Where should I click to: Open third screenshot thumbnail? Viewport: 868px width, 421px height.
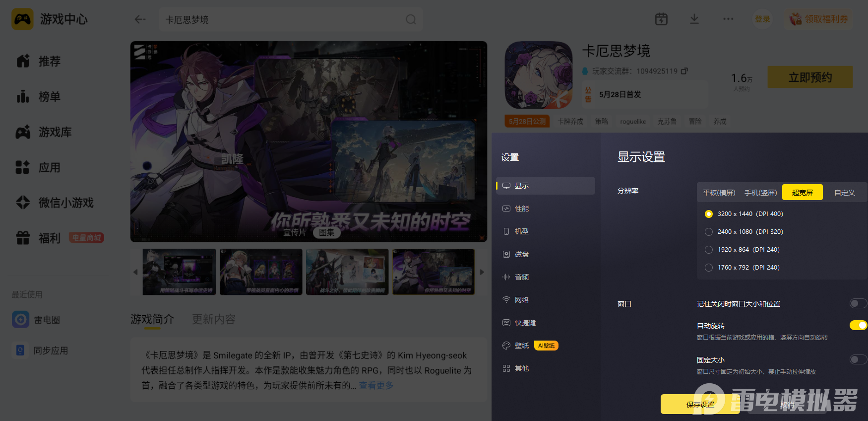click(347, 272)
